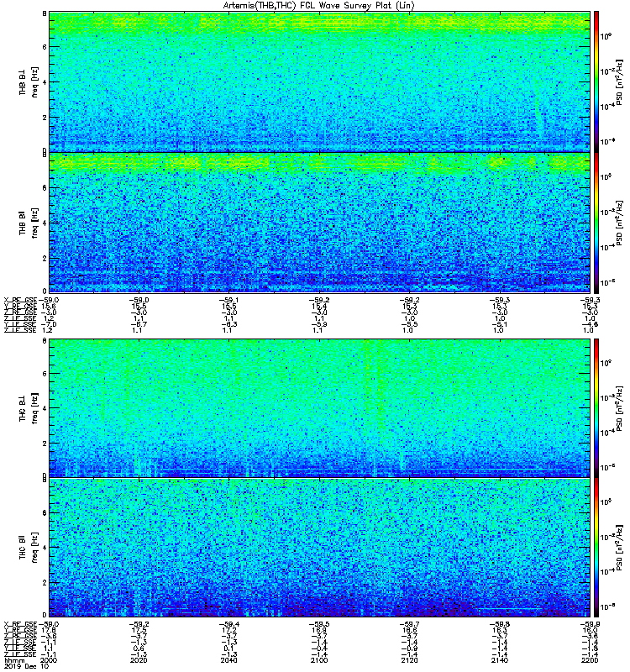Click the '2100' time tick label
Viewport: 630px width, 672px height.
pos(319,660)
